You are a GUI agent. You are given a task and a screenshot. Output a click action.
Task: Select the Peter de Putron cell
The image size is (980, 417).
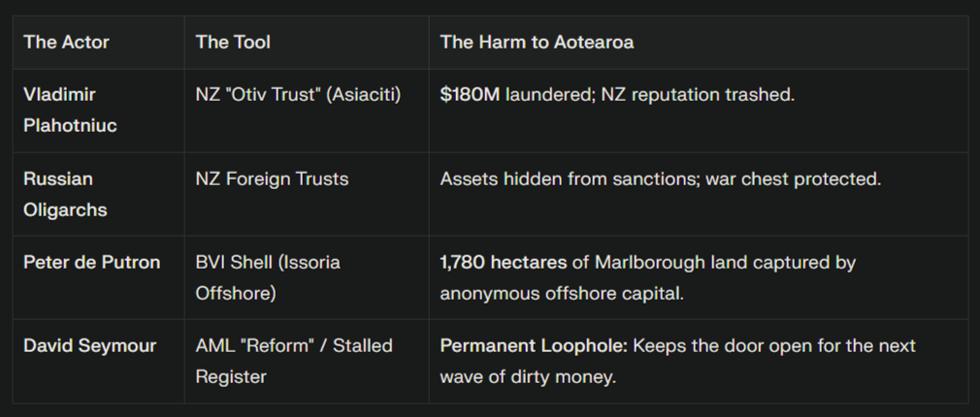point(91,263)
